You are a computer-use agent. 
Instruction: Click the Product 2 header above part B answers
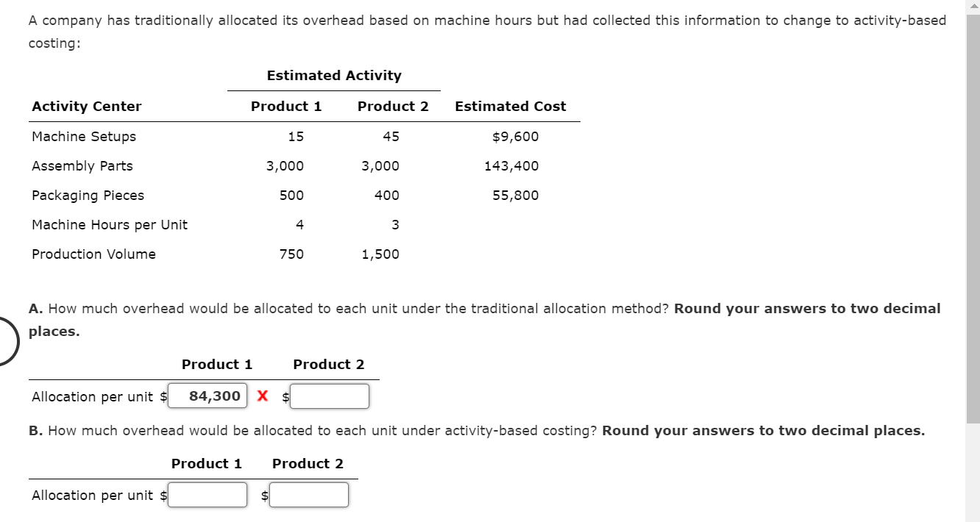pyautogui.click(x=307, y=463)
